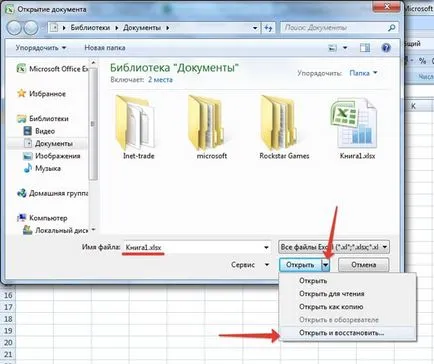Select row 21 header in Excel window

[8, 354]
